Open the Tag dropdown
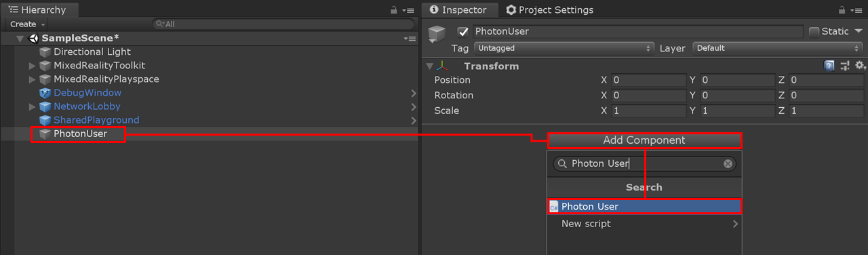Image resolution: width=868 pixels, height=255 pixels. pos(564,48)
